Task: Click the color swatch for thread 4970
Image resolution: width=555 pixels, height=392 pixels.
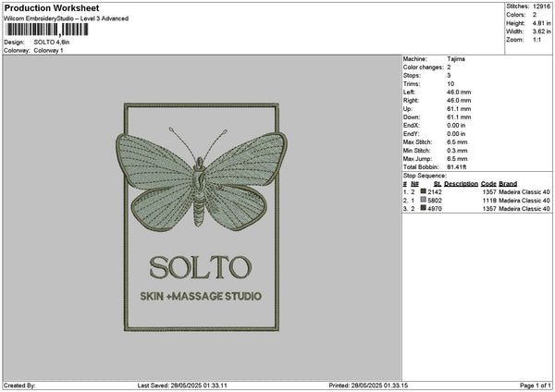Action: point(423,209)
